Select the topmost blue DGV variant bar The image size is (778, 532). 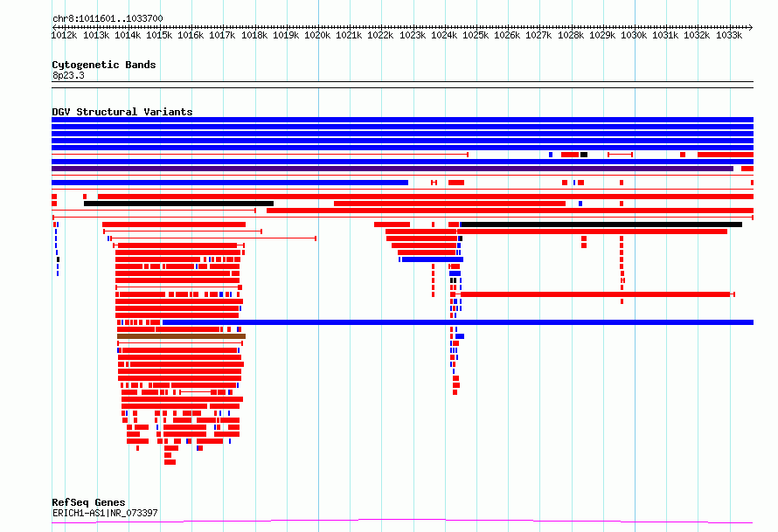[402, 120]
